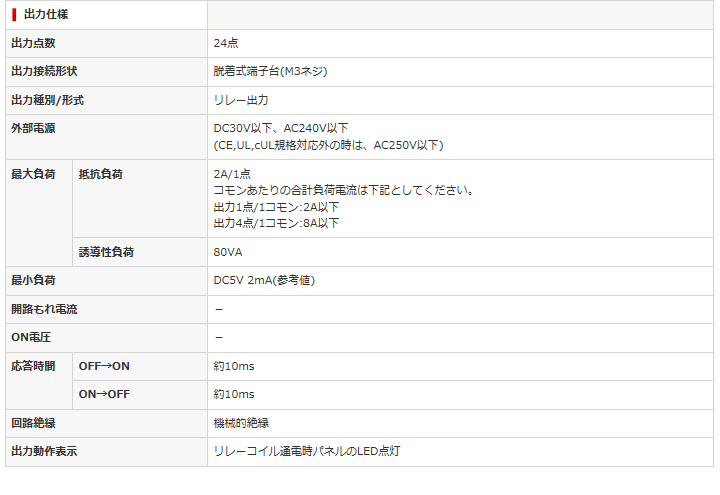Select the 最大負荷 label
The width and height of the screenshot is (720, 495).
(33, 174)
